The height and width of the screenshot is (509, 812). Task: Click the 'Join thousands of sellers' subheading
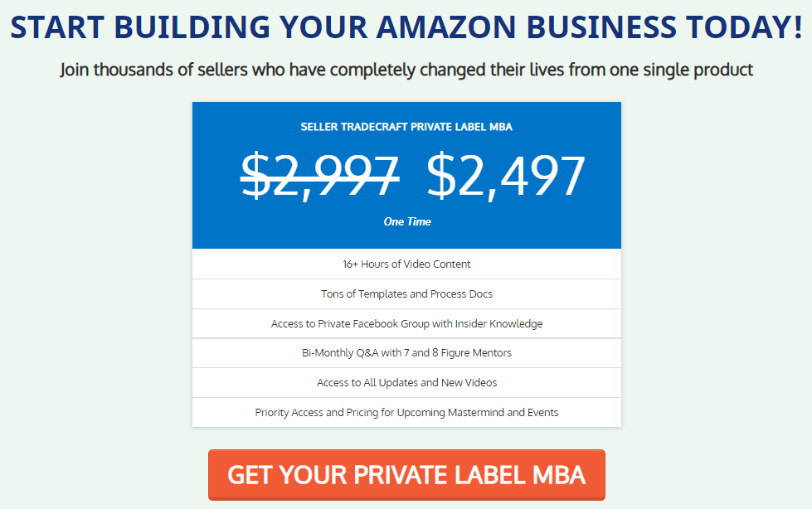tap(406, 70)
